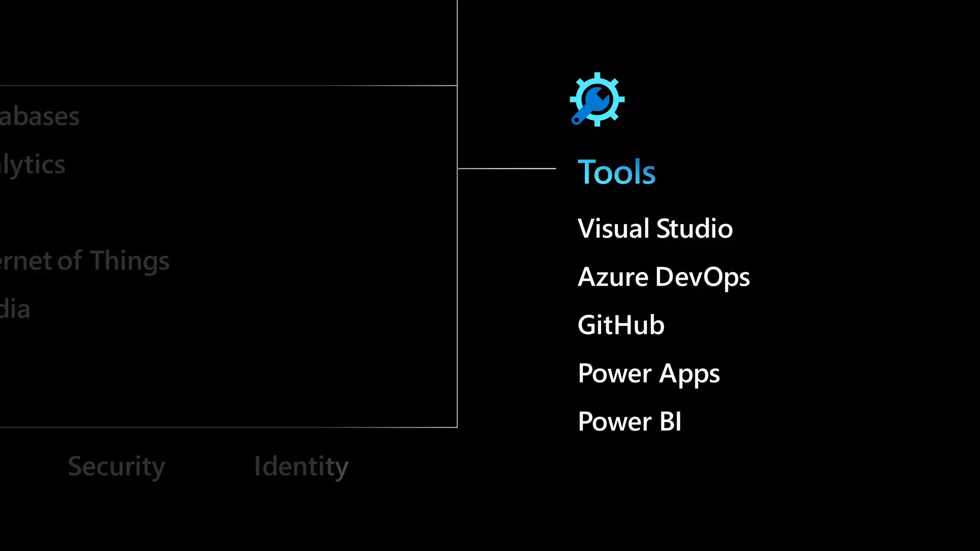
Task: Click the gear and wrench Tools icon
Action: [x=597, y=99]
